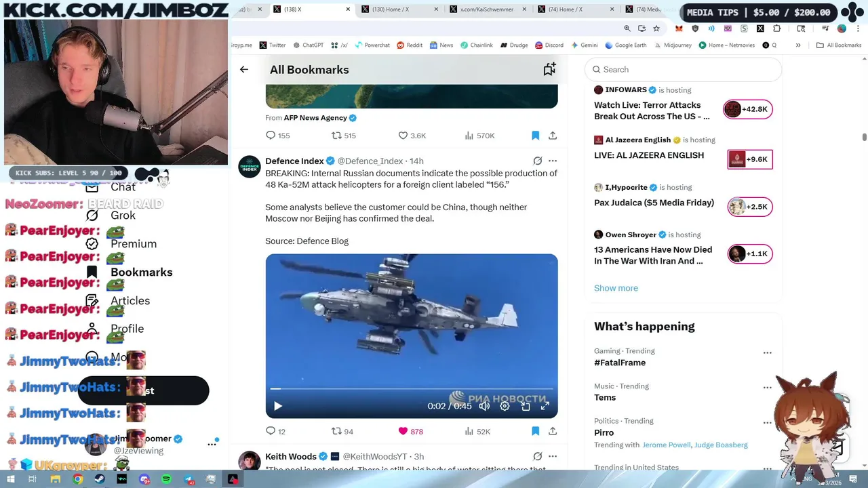Open more options on Defence Index post
Screen dimensions: 868x488
(553, 161)
